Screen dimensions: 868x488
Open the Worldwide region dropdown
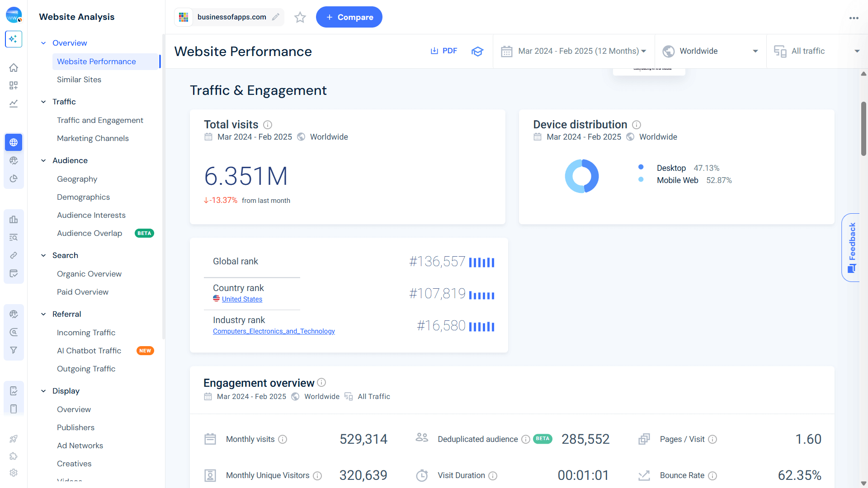[x=710, y=51]
